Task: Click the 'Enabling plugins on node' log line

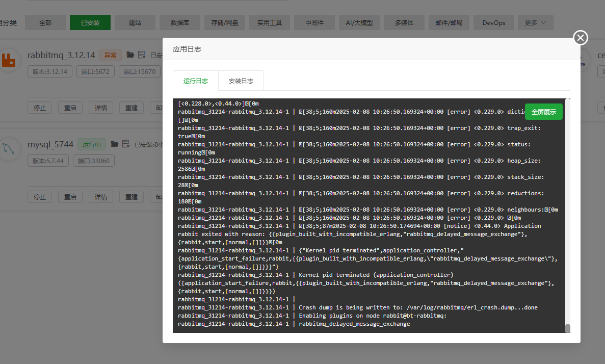Action: 312,316
